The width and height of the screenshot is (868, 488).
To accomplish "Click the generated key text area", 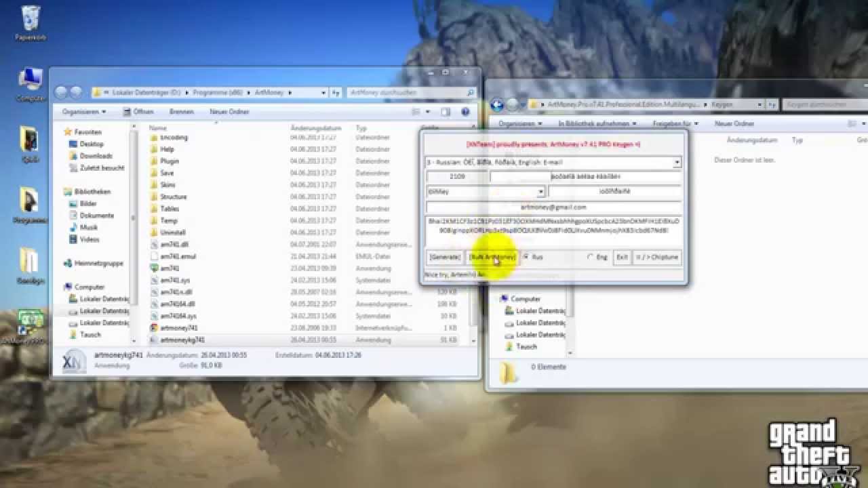I will 553,230.
